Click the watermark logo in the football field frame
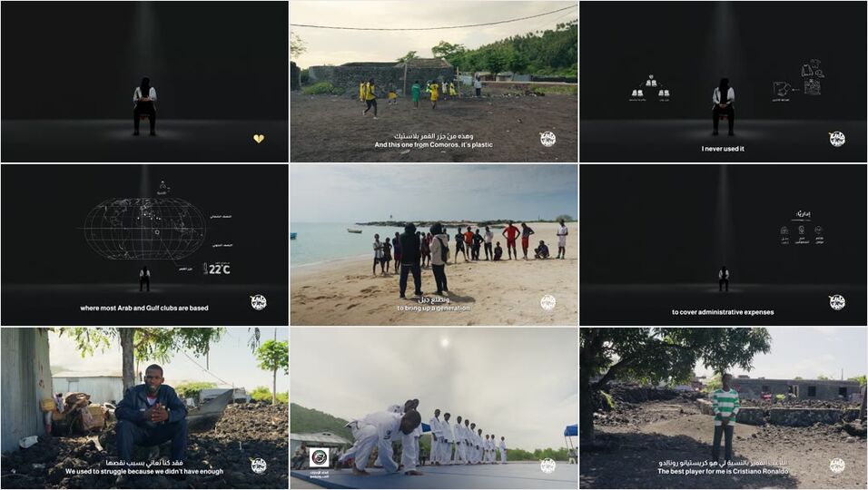 (547, 139)
